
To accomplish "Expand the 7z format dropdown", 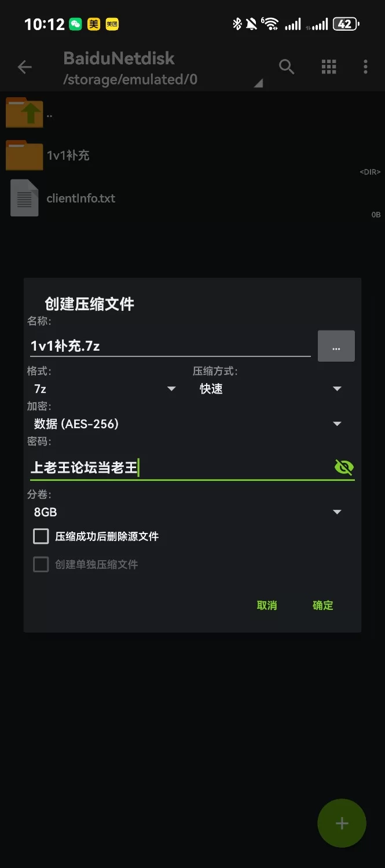I will 104,389.
